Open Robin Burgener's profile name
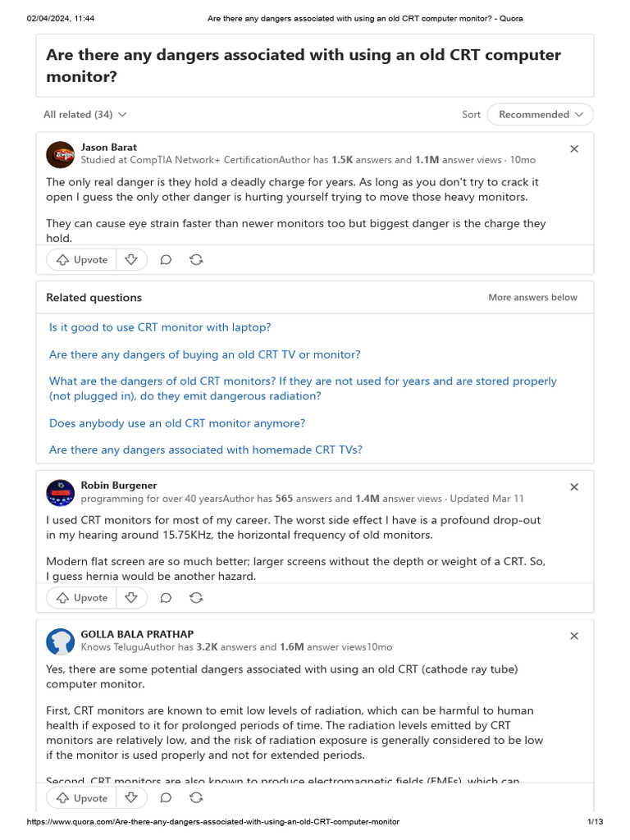Screen dimensions: 630x840 point(119,486)
